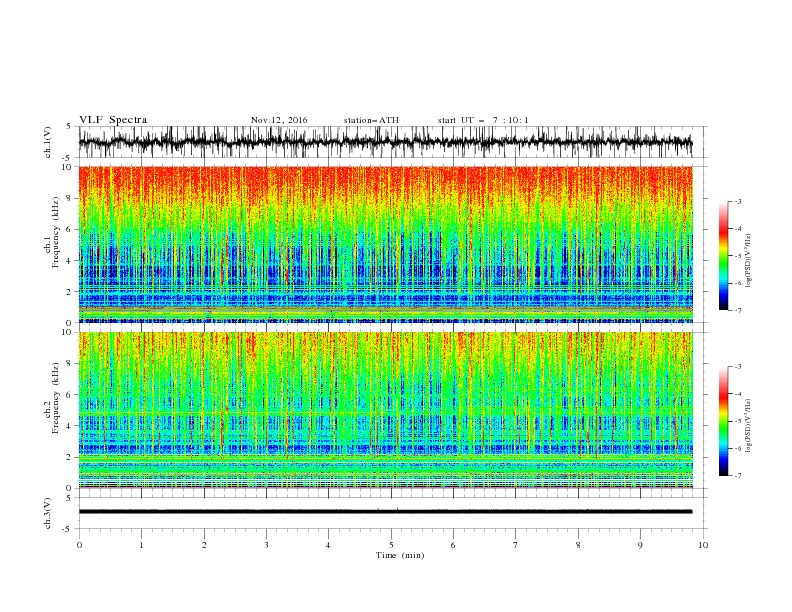
Task: Click the "6" tick on the Time axis
Action: pos(453,545)
